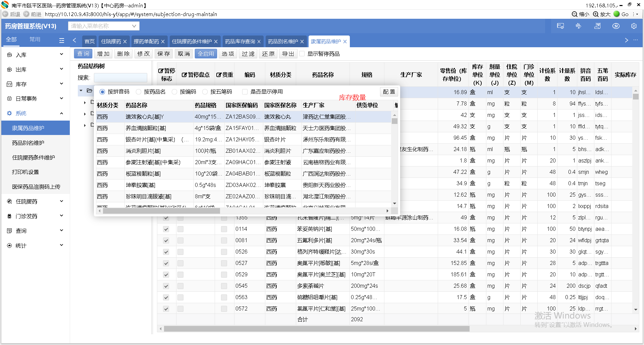Expand the 日常事务 sidebar menu

[x=61, y=98]
